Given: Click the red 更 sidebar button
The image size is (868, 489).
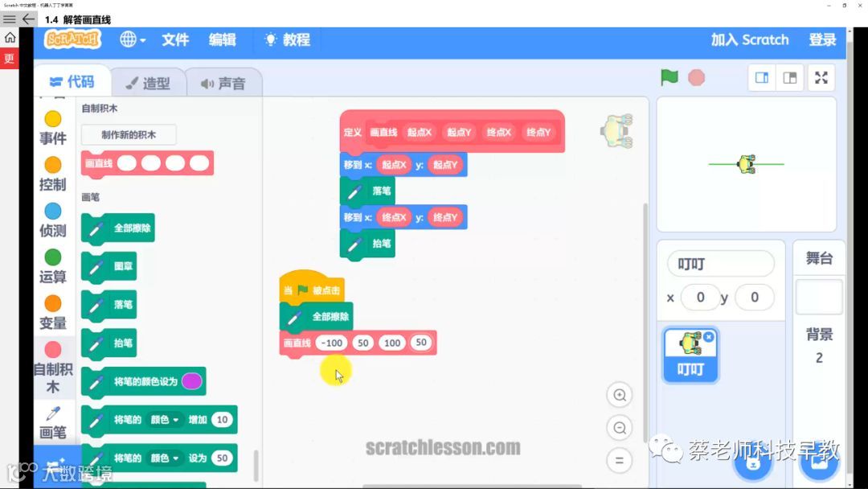Looking at the screenshot, I should [x=10, y=58].
